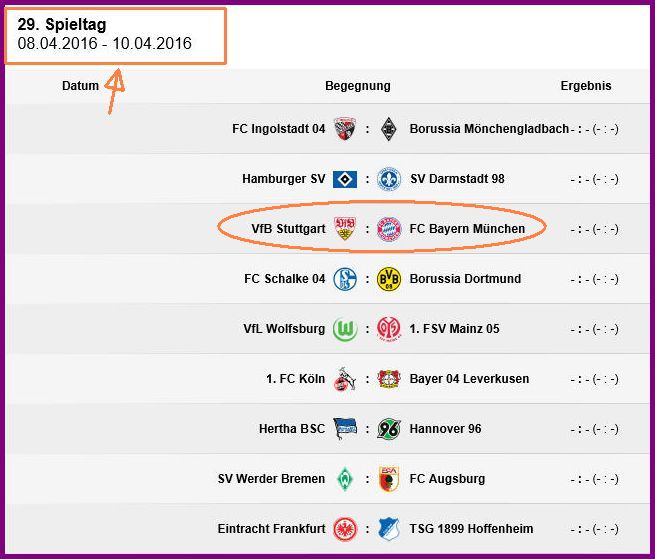The height and width of the screenshot is (559, 655).
Task: Open Bayer 04 Leverkusen team name link
Action: [x=469, y=379]
